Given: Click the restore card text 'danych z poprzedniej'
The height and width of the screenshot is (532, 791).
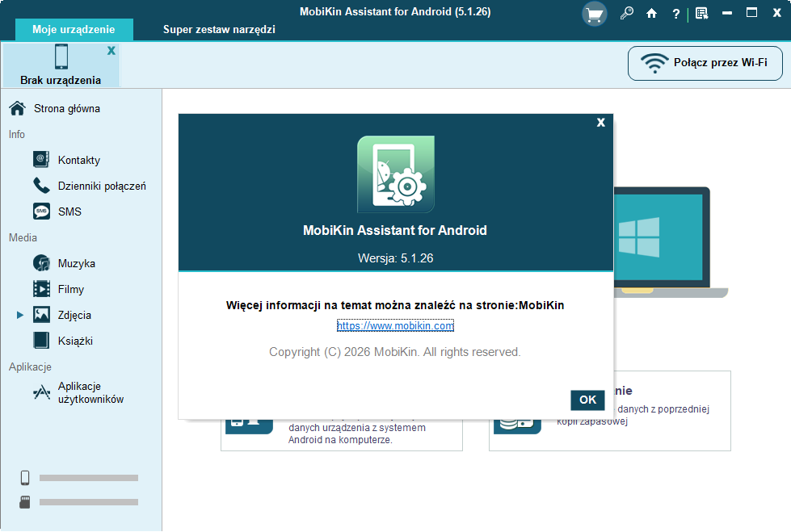Looking at the screenshot, I should point(663,409).
